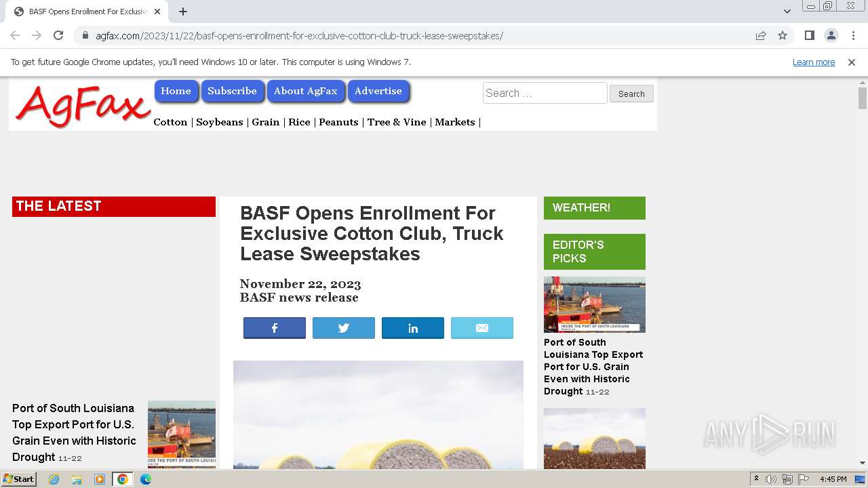
Task: View site information lock icon
Action: pos(85,35)
